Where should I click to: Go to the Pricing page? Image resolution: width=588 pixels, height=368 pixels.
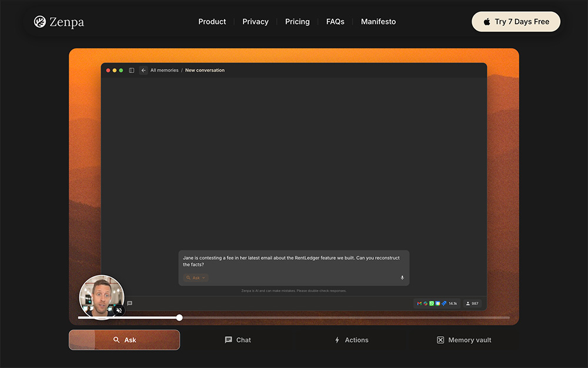[x=298, y=22]
